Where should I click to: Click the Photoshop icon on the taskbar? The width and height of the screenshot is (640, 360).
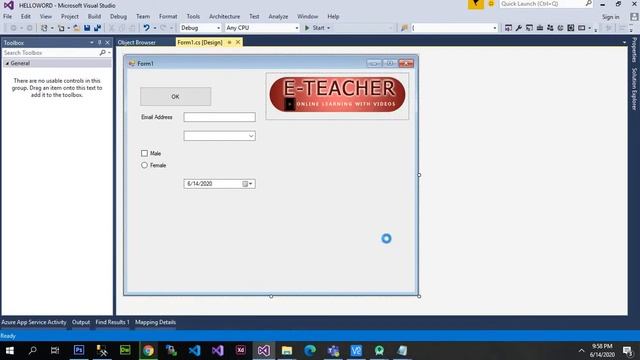pyautogui.click(x=79, y=350)
